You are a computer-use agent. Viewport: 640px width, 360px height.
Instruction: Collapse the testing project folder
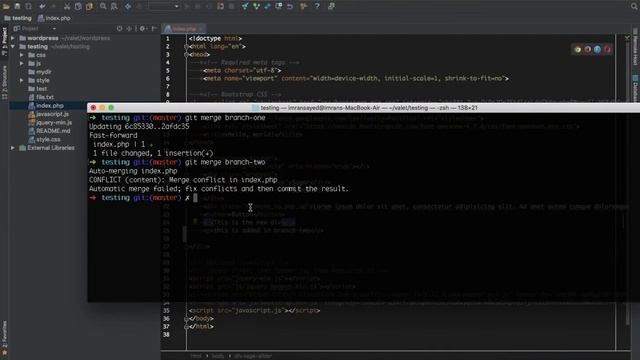coord(13,47)
